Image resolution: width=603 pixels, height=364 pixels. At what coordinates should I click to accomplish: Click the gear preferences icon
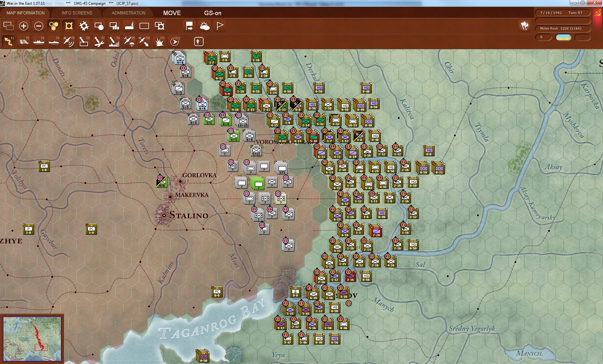click(84, 26)
